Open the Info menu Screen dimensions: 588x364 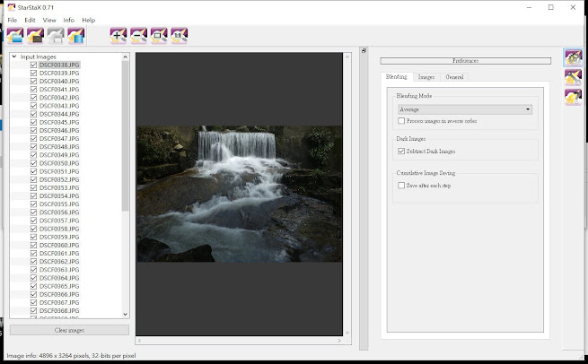[68, 20]
